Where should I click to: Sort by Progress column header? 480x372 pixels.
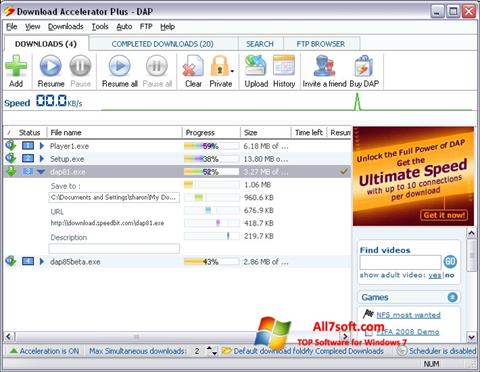pyautogui.click(x=211, y=132)
